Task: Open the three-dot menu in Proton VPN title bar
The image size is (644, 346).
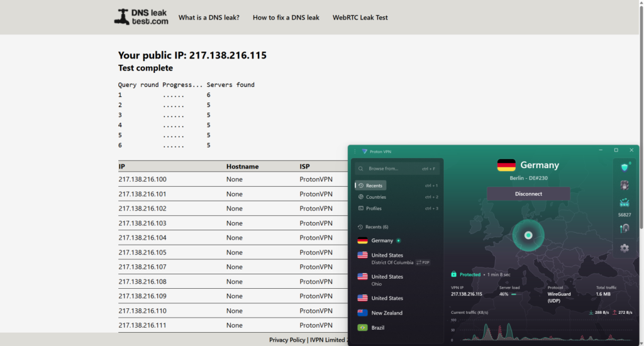Action: 355,152
